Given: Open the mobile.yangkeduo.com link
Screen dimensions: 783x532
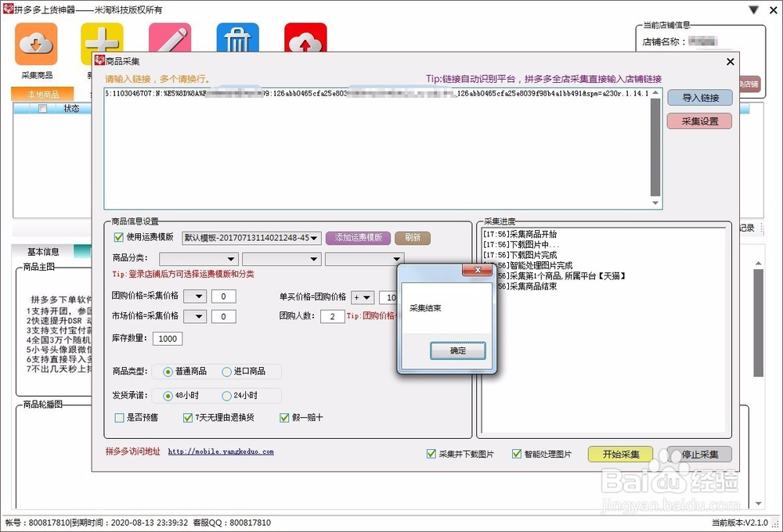Looking at the screenshot, I should tap(221, 451).
